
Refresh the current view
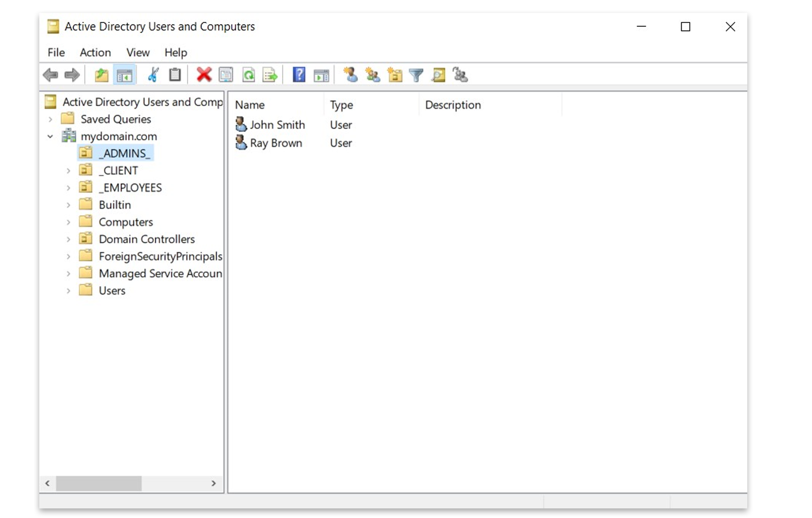point(249,75)
